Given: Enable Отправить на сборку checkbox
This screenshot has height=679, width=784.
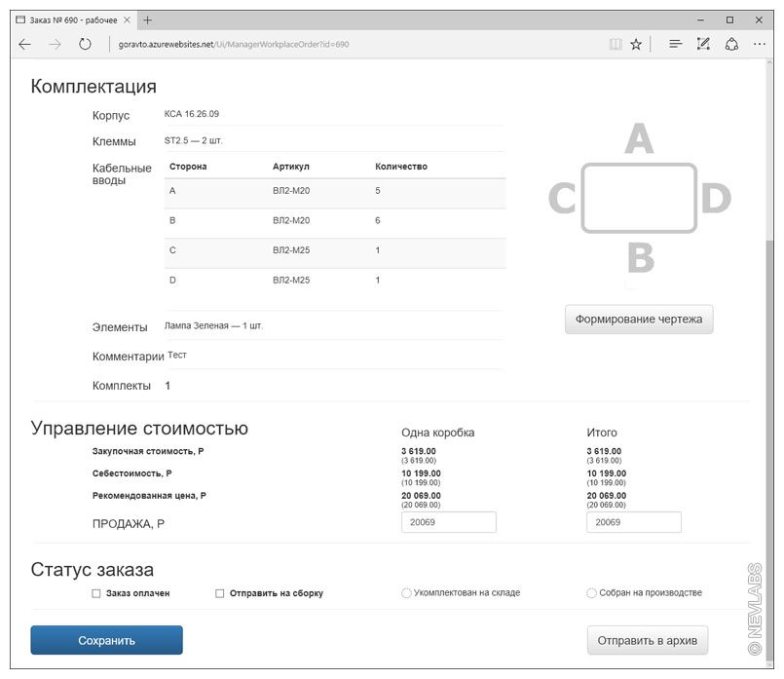Looking at the screenshot, I should point(219,592).
